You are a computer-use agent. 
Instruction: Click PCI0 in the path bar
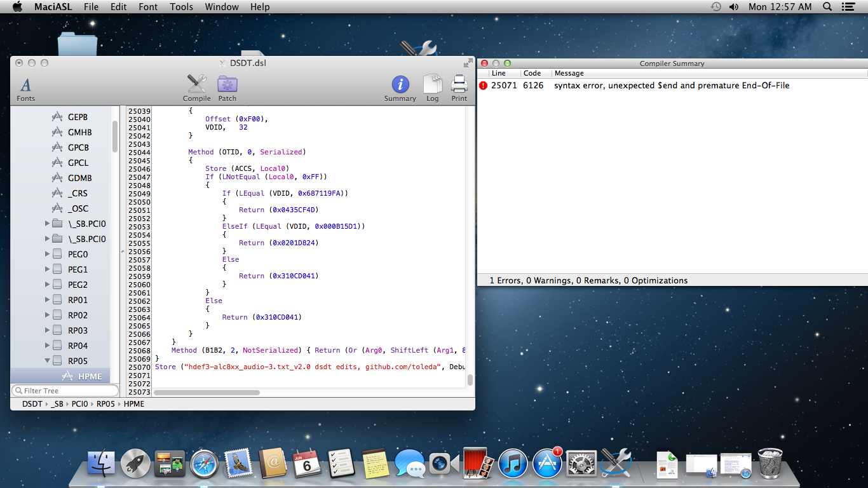(79, 404)
